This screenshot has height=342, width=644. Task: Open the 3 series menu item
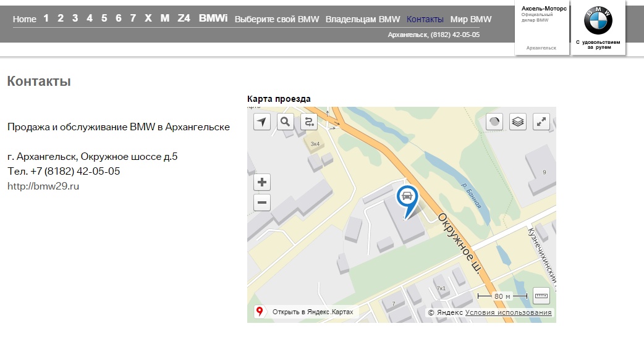(75, 19)
